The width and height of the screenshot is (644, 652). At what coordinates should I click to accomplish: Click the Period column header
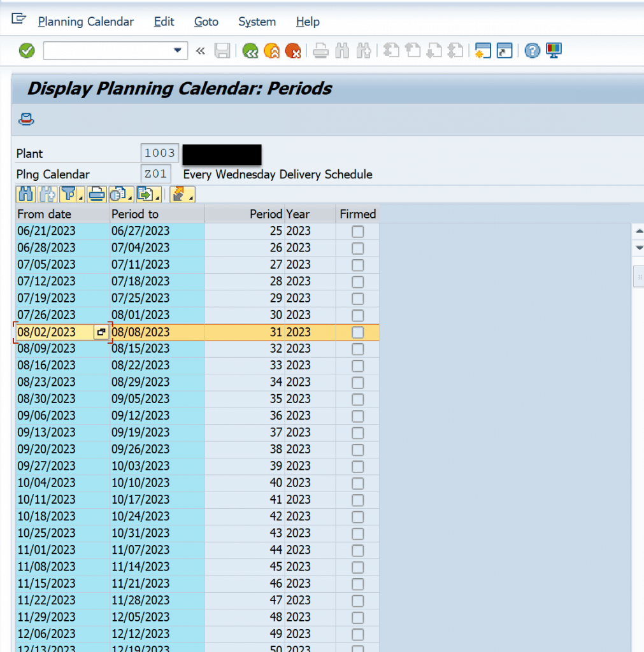[245, 214]
